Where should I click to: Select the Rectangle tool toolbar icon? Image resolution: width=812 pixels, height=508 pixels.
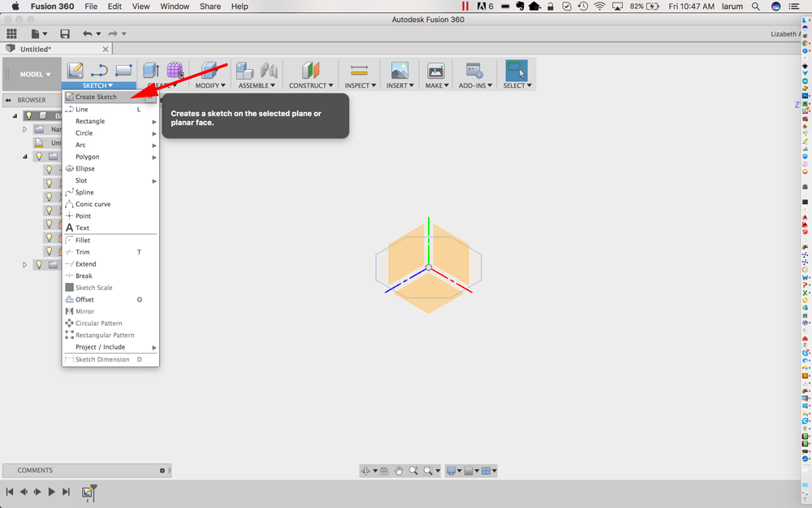[x=123, y=70]
